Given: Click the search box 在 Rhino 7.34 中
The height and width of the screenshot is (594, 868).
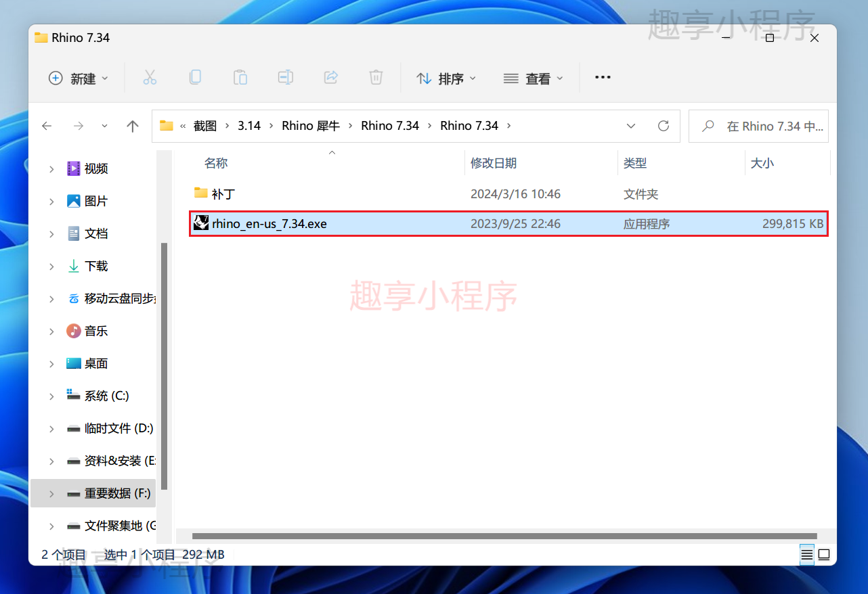Looking at the screenshot, I should click(x=758, y=126).
